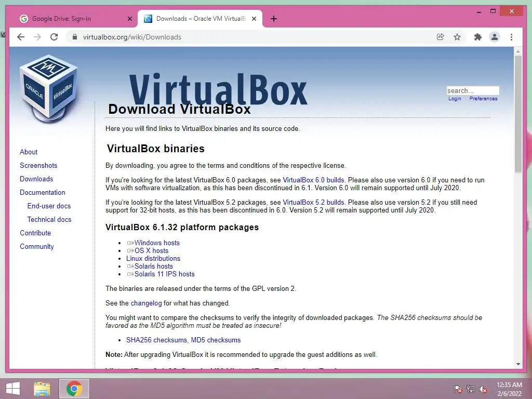
Task: Download the Solaris hosts package
Action: tap(153, 267)
